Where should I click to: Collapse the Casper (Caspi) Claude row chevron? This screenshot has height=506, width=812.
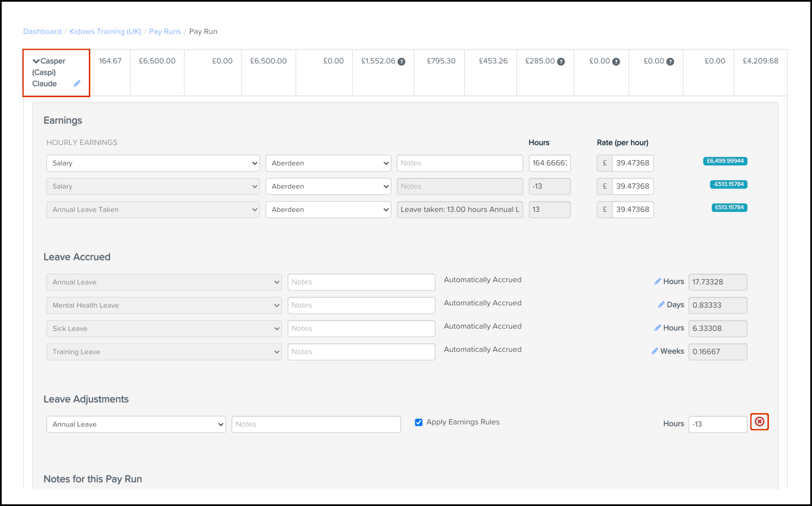[x=36, y=61]
